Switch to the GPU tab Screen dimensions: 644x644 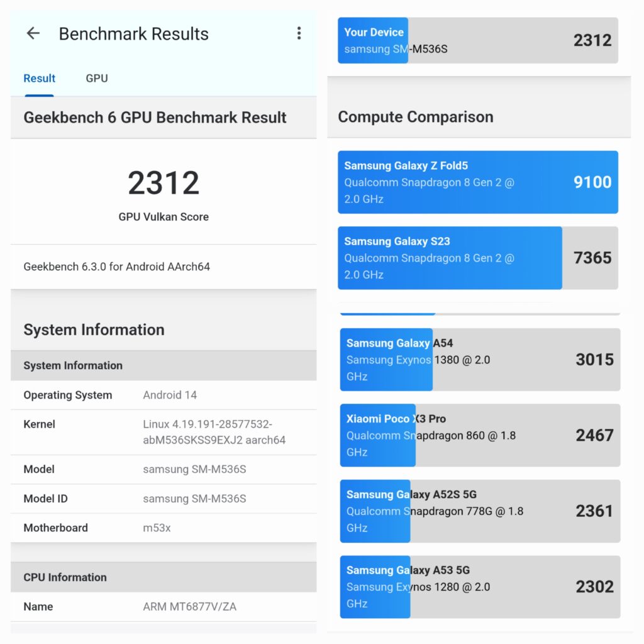point(96,79)
